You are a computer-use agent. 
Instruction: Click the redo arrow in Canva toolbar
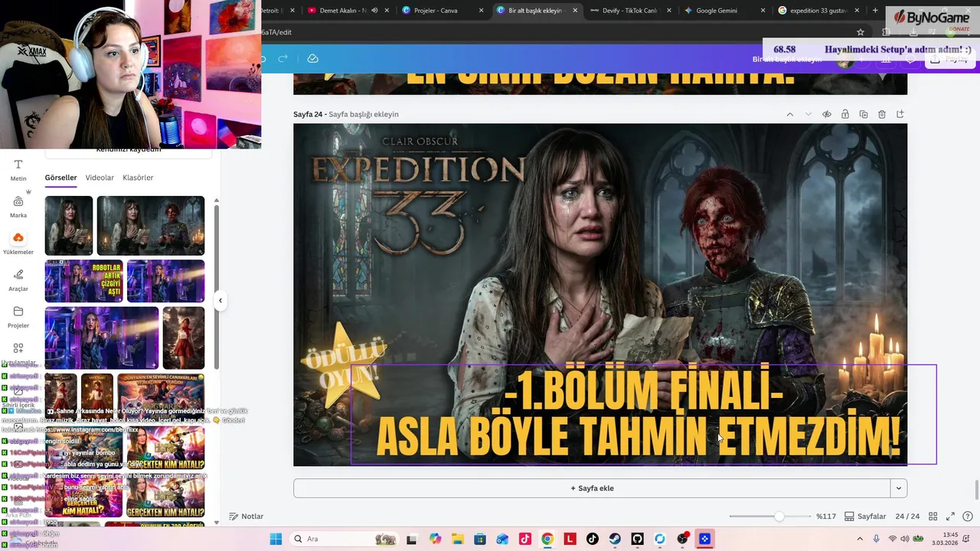(283, 59)
